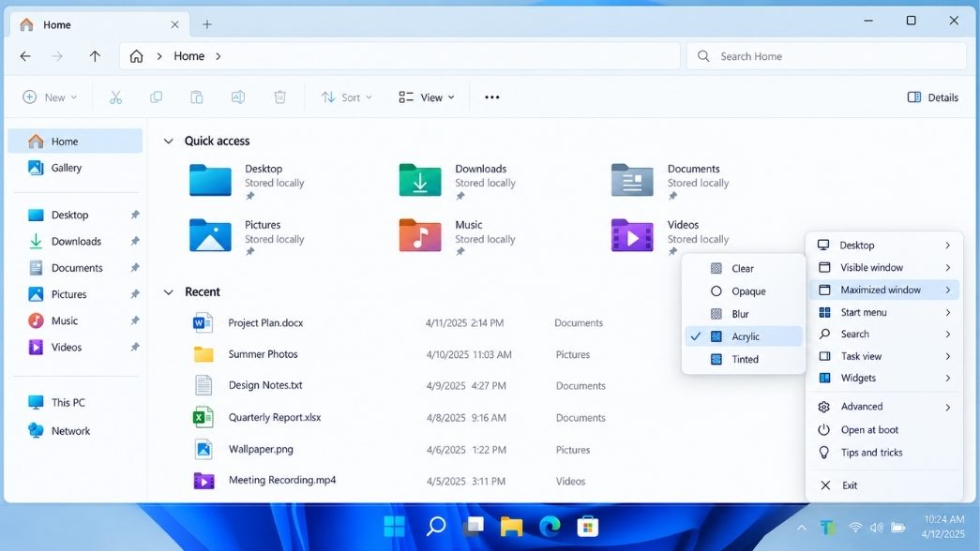
Task: Show hidden icons tray chevron
Action: click(801, 528)
